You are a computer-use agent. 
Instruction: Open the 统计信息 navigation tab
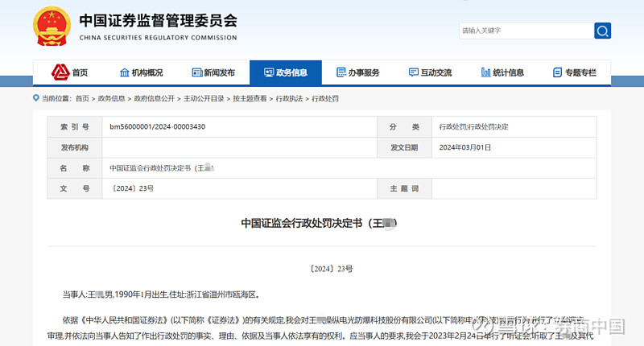[x=502, y=72]
